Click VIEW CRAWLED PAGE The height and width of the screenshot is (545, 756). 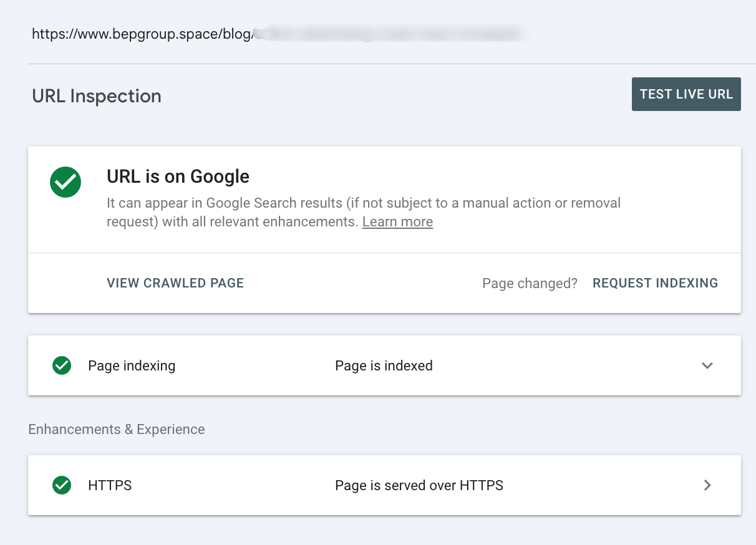pyautogui.click(x=175, y=283)
